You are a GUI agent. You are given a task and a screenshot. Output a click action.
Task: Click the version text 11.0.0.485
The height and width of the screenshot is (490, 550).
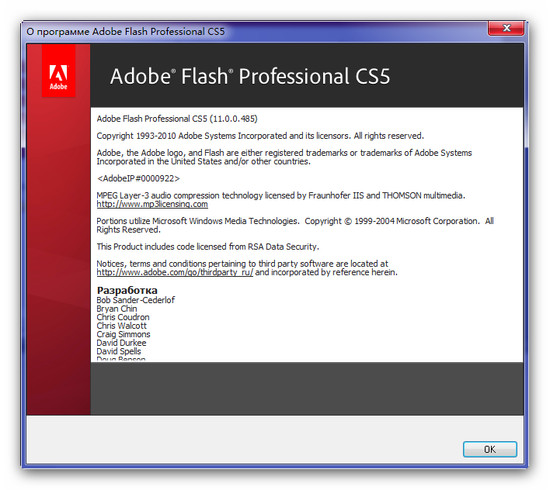point(235,119)
